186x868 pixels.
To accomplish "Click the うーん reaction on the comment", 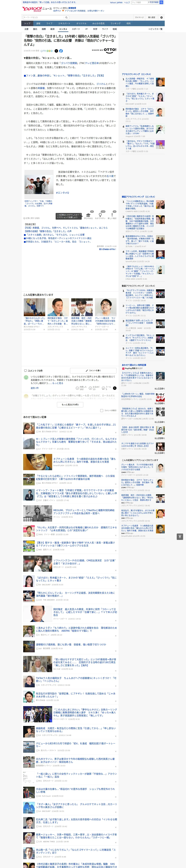I will click(107, 388).
